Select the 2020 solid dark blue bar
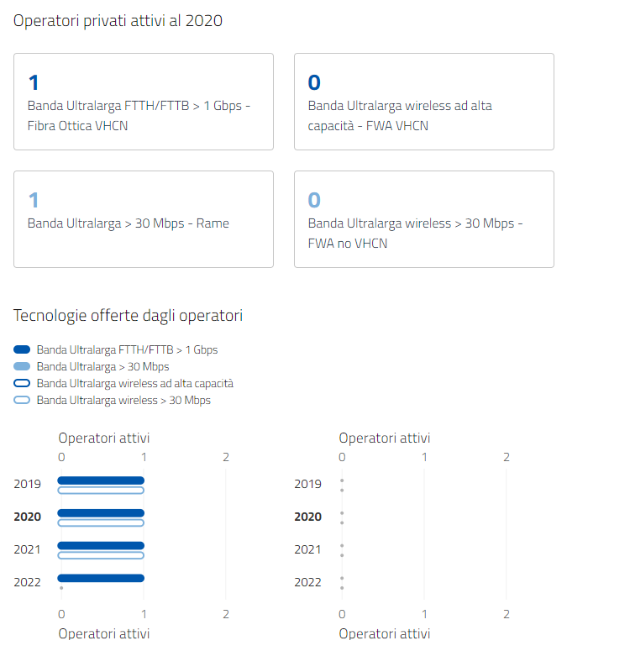Image resolution: width=630 pixels, height=672 pixels. coord(101,513)
